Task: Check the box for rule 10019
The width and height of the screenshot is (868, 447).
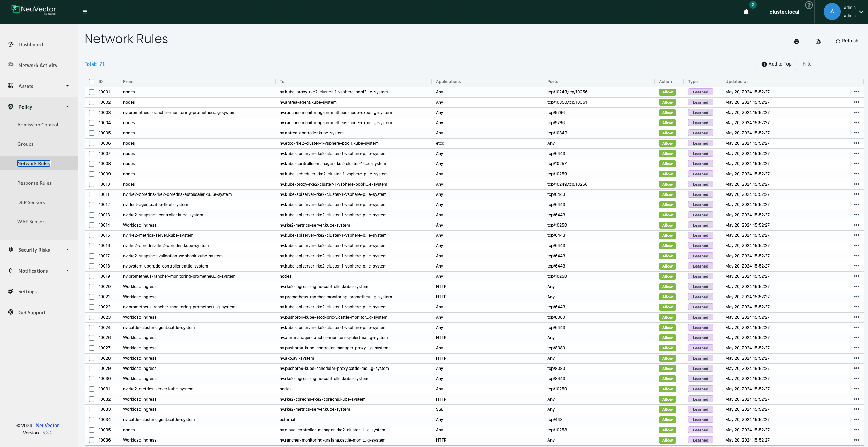Action: 92,276
